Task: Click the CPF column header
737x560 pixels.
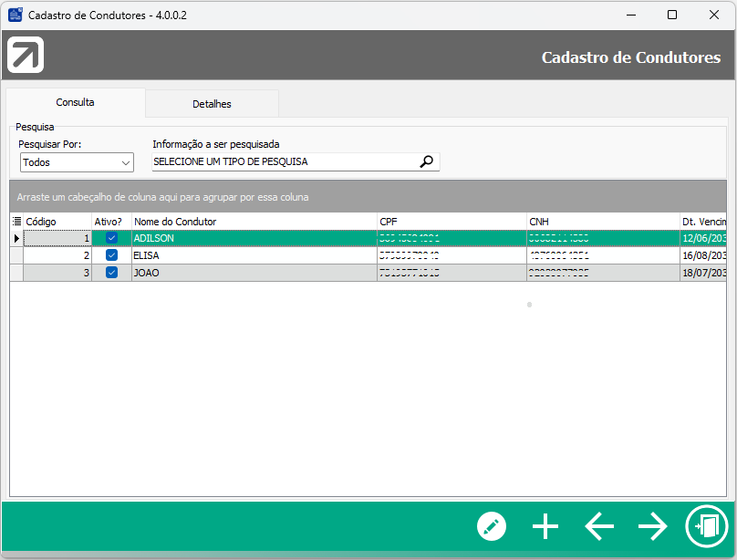Action: click(x=451, y=222)
